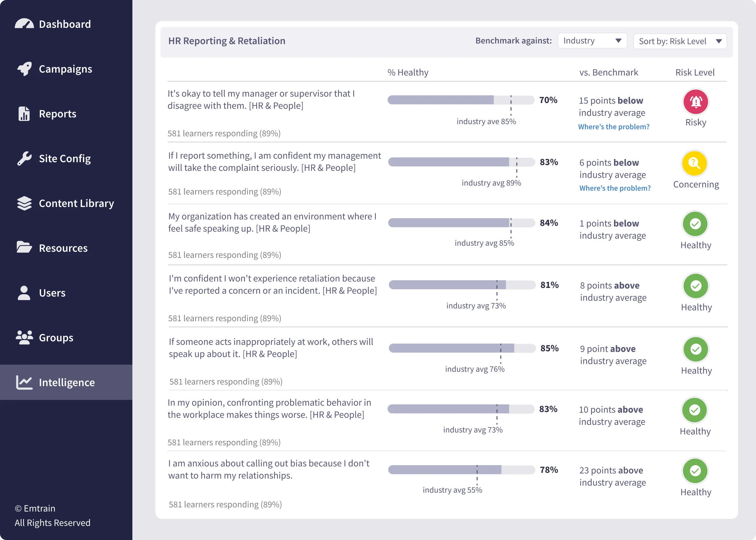The width and height of the screenshot is (756, 540).
Task: Click the yellow Concerning magnifier icon
Action: point(694,163)
